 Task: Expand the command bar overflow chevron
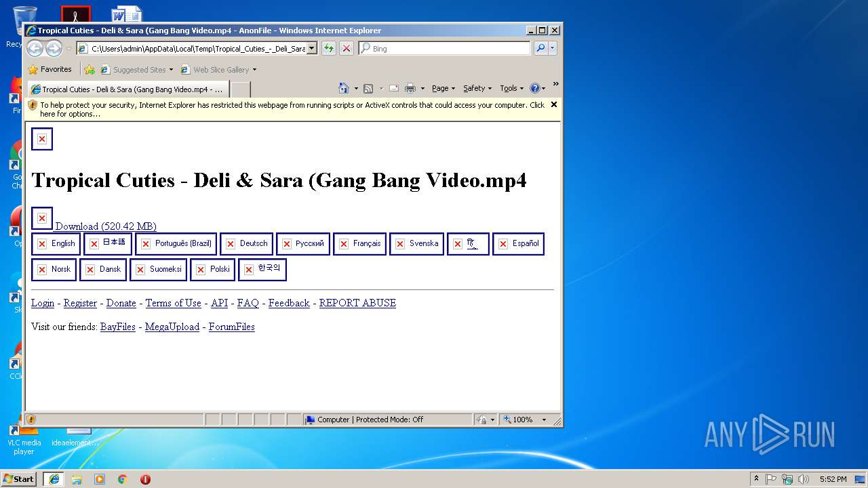pos(555,84)
